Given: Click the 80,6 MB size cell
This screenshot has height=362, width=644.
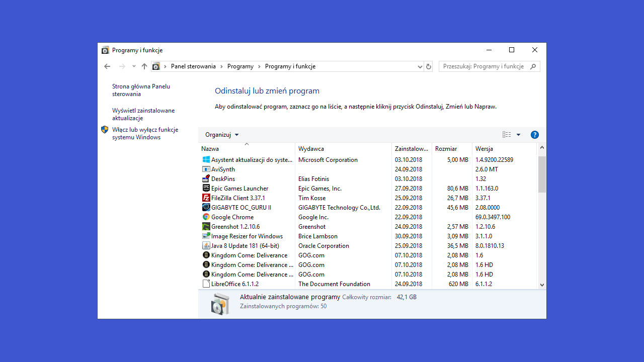Looking at the screenshot, I should [x=457, y=189].
